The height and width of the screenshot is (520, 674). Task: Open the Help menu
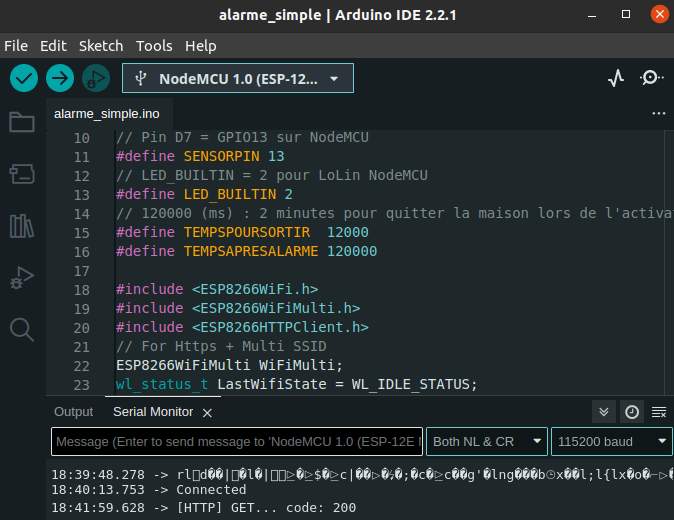200,46
